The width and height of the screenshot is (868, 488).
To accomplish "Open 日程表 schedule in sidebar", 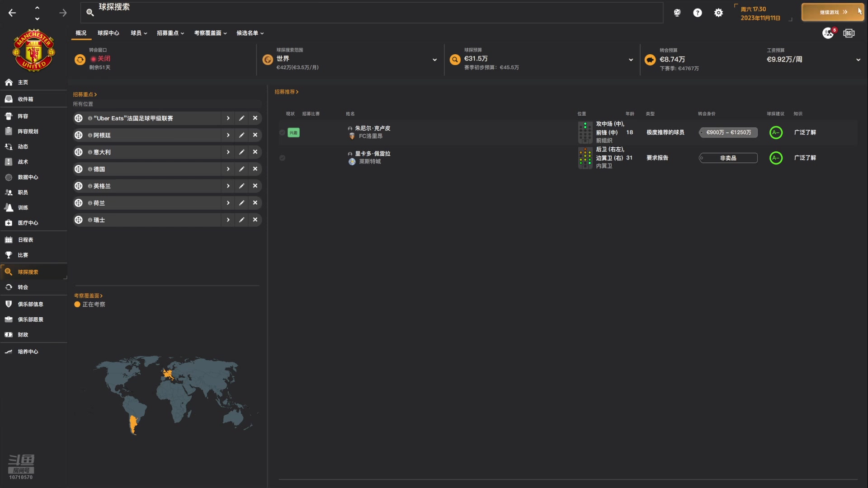I will [x=33, y=239].
